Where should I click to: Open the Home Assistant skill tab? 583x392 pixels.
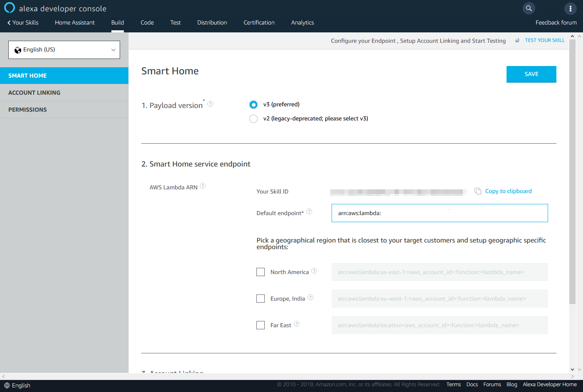point(75,22)
